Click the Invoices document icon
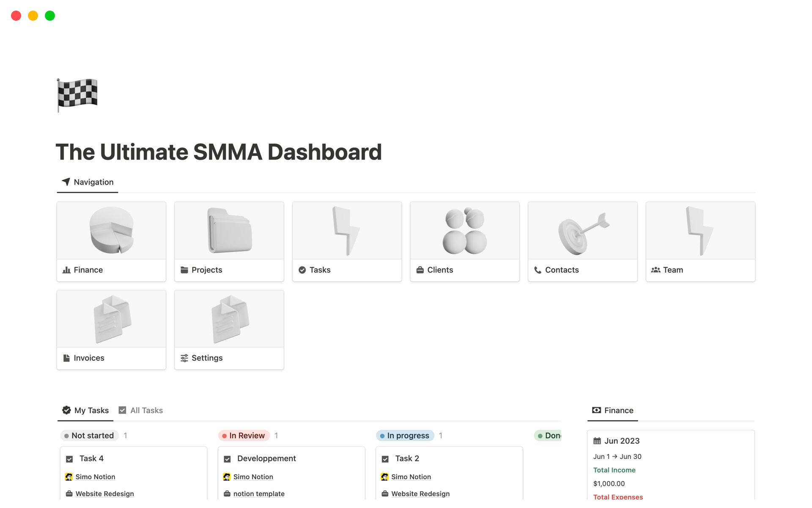812x508 pixels. [x=66, y=358]
